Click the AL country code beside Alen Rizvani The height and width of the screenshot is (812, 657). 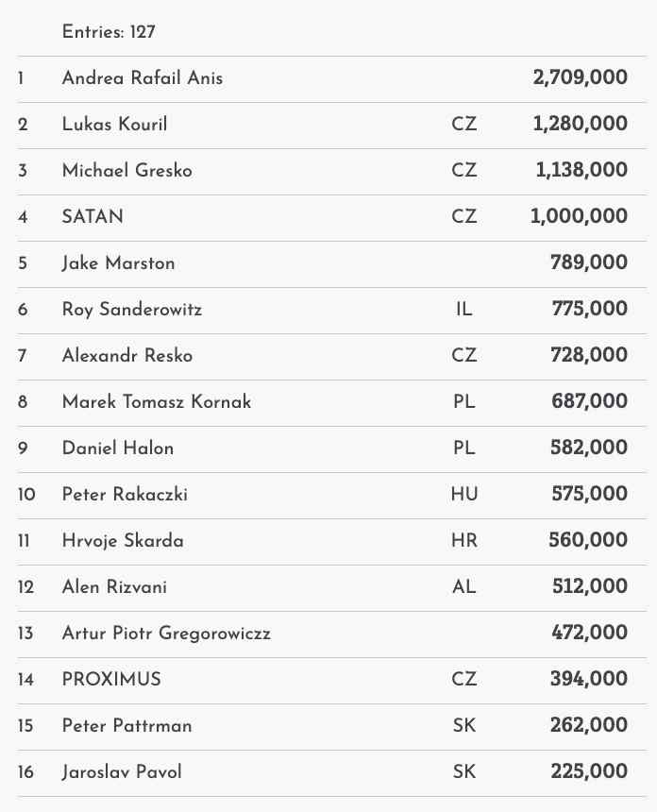[x=464, y=587]
